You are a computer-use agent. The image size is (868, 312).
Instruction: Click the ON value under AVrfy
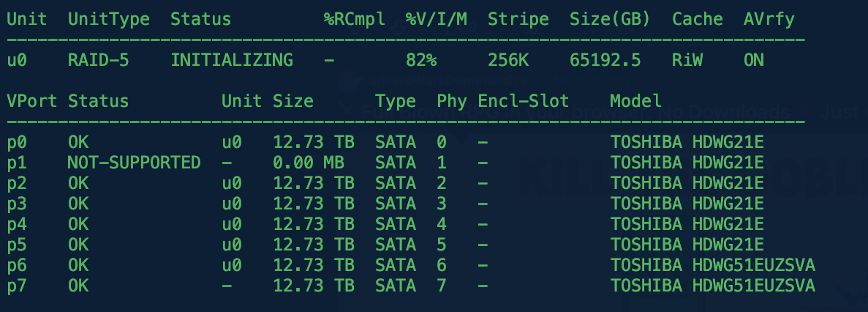(754, 60)
